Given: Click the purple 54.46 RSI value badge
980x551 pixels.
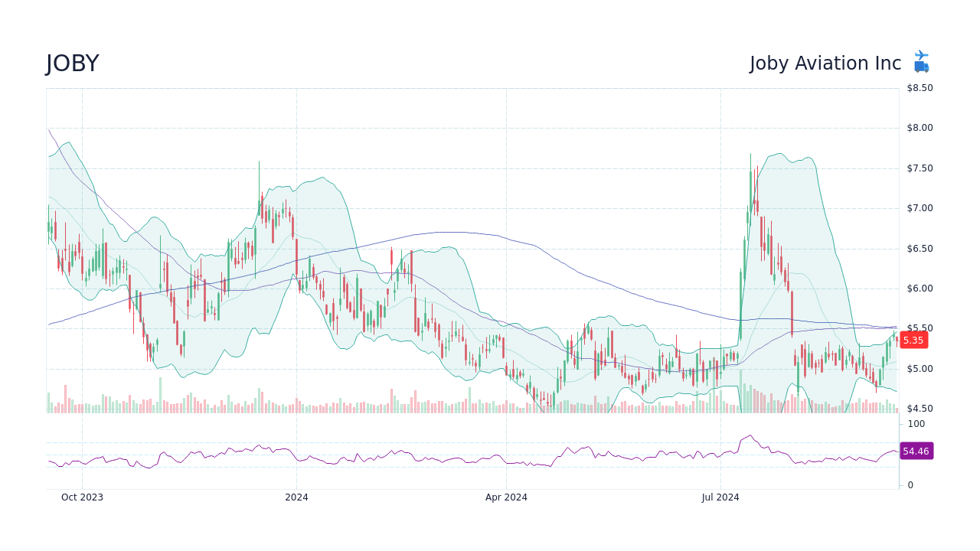Looking at the screenshot, I should (x=916, y=452).
